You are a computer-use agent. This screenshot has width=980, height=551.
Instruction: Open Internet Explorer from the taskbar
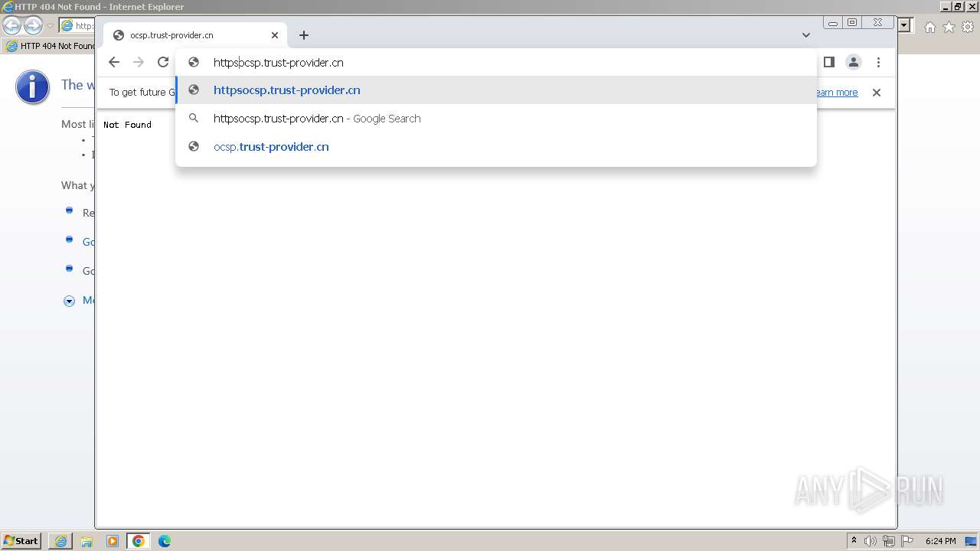point(60,541)
